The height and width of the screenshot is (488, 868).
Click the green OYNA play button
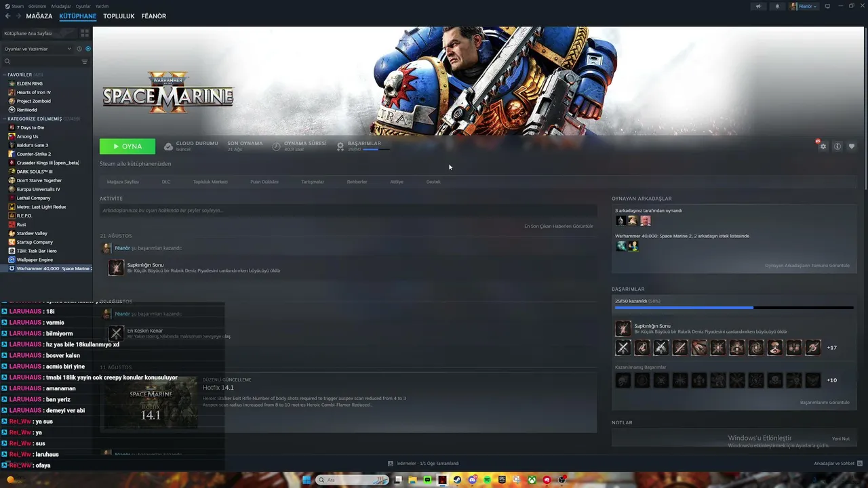pyautogui.click(x=127, y=146)
